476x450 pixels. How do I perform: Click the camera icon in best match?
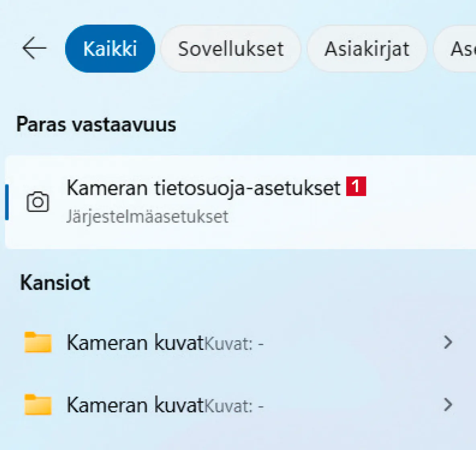tap(38, 202)
